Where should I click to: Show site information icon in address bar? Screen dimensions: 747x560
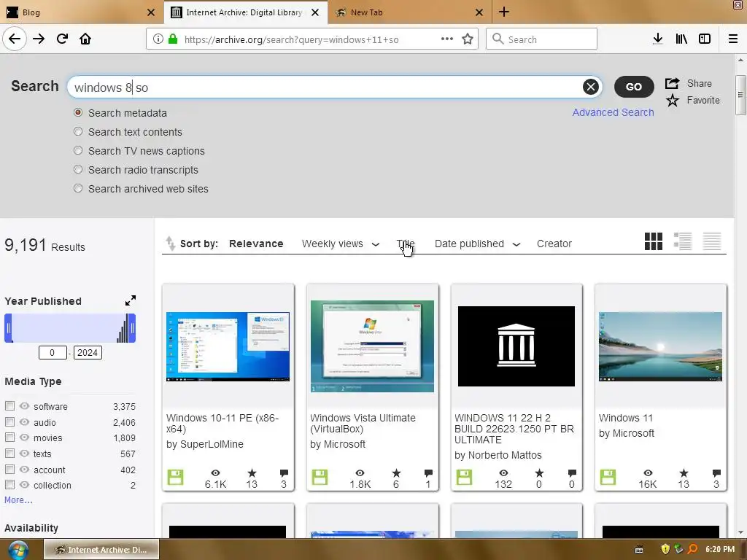[x=158, y=39]
